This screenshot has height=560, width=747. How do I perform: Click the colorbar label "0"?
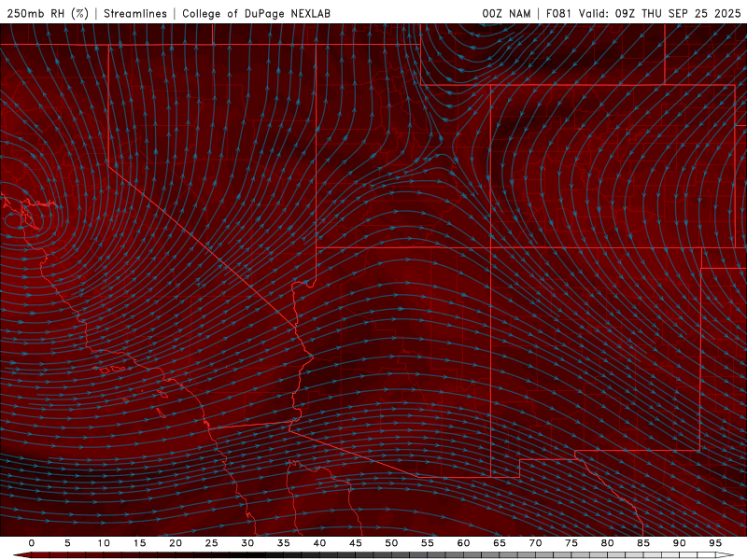(x=32, y=543)
